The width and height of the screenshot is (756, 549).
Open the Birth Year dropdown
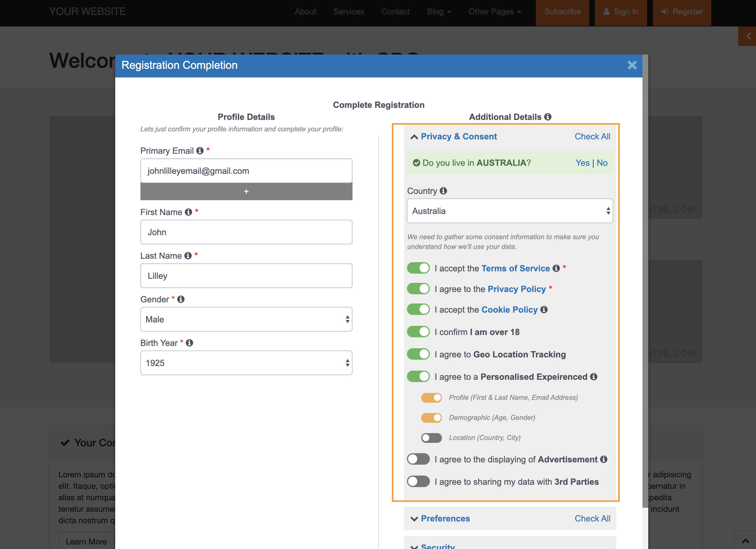[x=246, y=363]
